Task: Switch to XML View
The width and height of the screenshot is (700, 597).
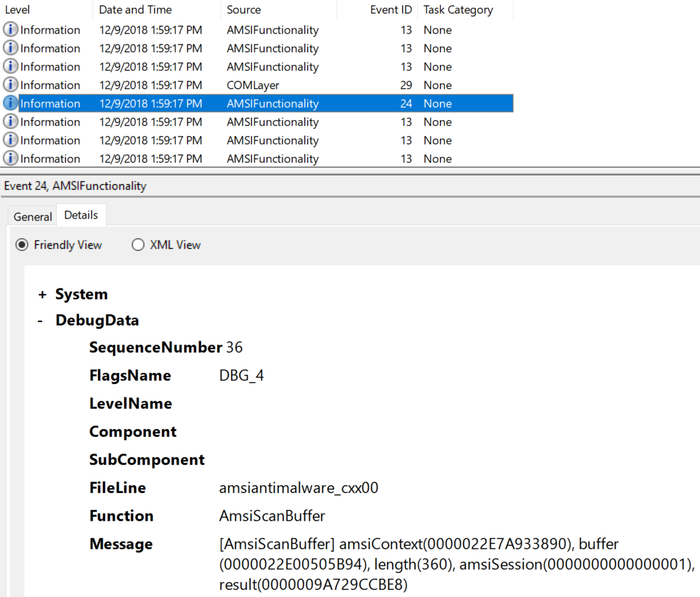Action: point(138,245)
